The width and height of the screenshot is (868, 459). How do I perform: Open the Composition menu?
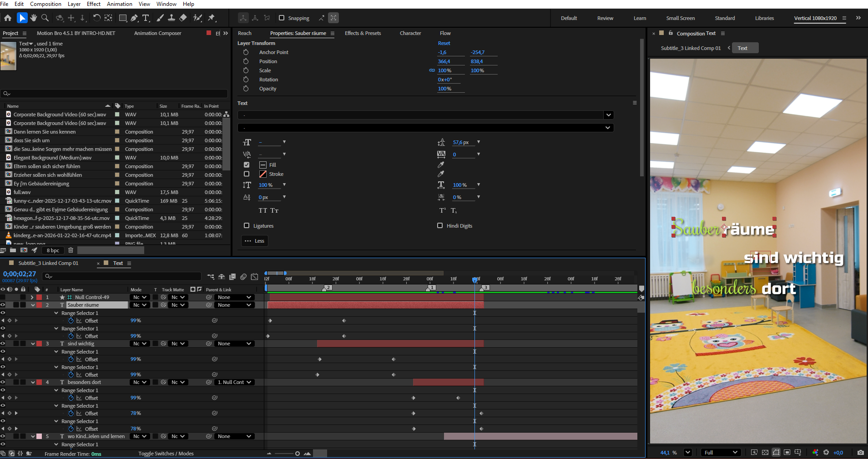tap(45, 4)
